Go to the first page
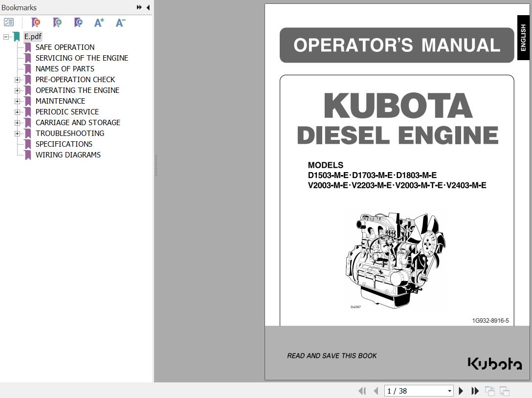The width and height of the screenshot is (532, 398). [362, 391]
